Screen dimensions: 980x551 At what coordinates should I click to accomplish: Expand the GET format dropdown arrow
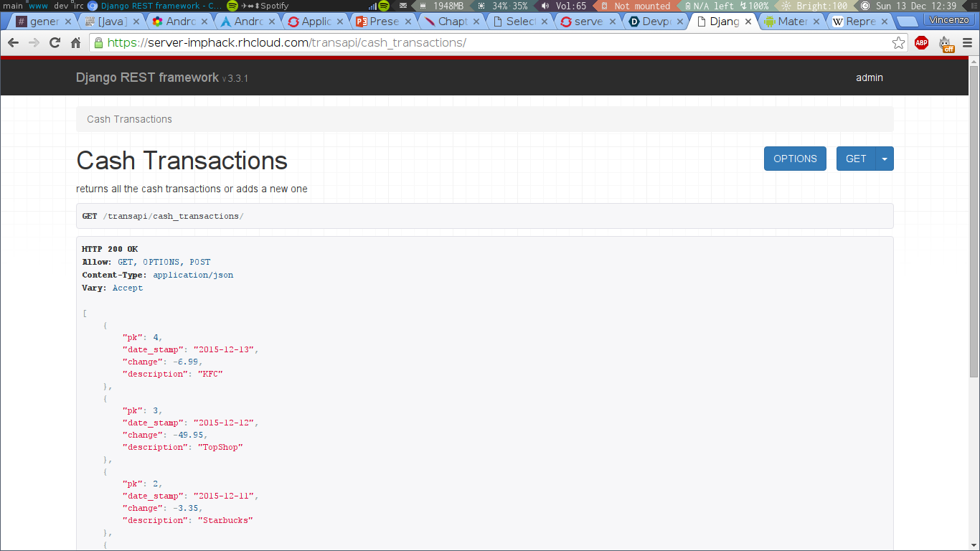pos(885,159)
